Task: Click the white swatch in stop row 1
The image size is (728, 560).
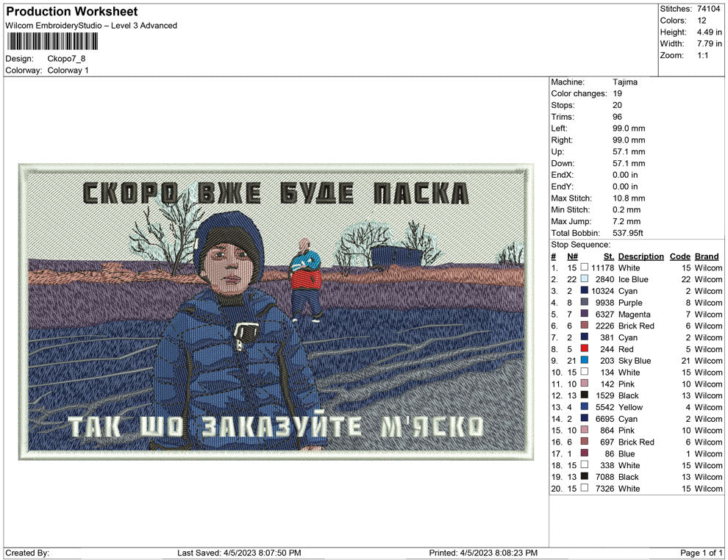Action: 585,268
